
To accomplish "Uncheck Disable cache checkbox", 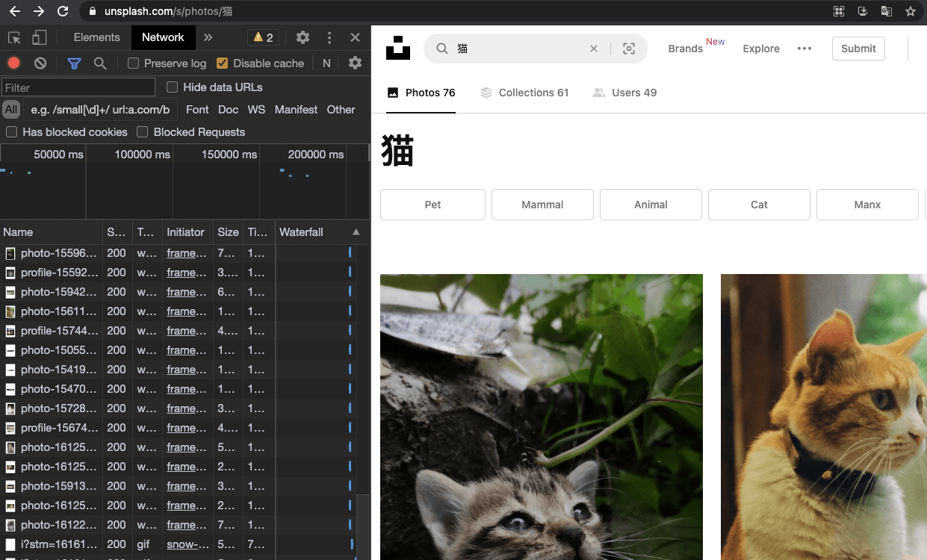I will point(222,63).
